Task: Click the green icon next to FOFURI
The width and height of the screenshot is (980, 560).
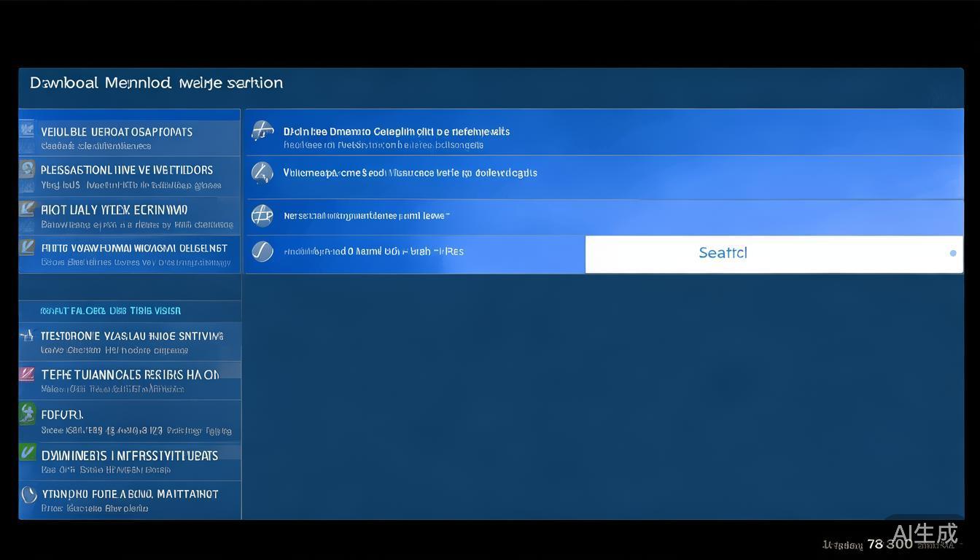Action: pos(27,414)
